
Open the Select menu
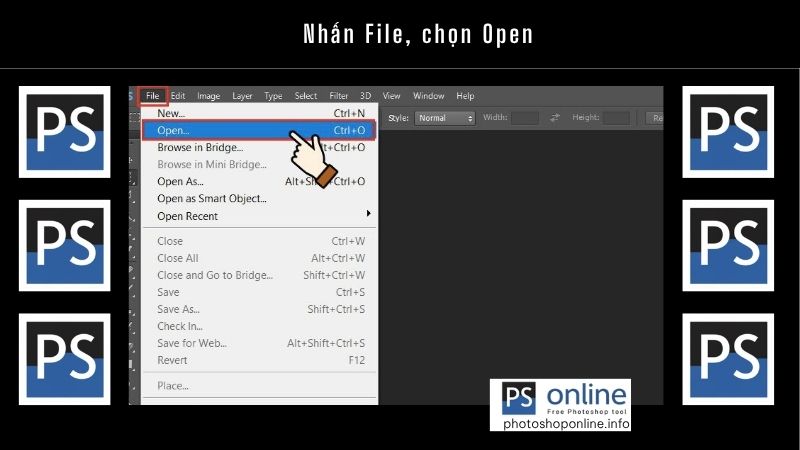306,96
